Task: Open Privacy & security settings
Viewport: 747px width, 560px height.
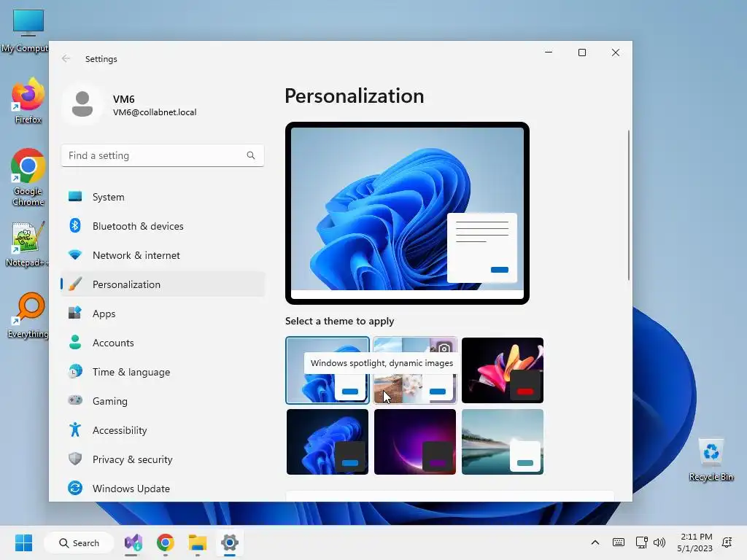Action: (163, 459)
